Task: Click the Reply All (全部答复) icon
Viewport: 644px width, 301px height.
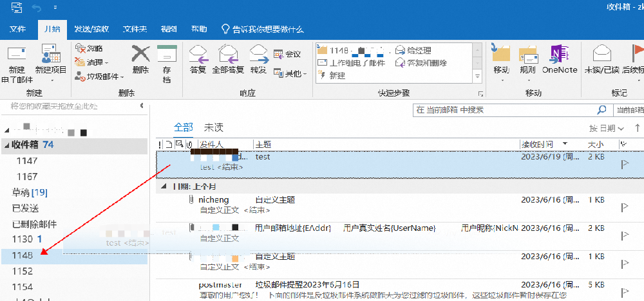Action: pyautogui.click(x=228, y=54)
